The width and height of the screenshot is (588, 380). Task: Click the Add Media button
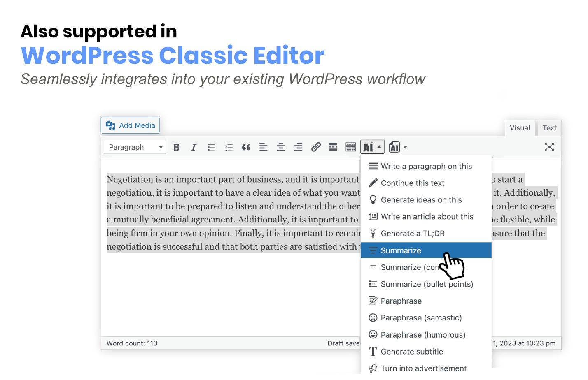tap(130, 125)
